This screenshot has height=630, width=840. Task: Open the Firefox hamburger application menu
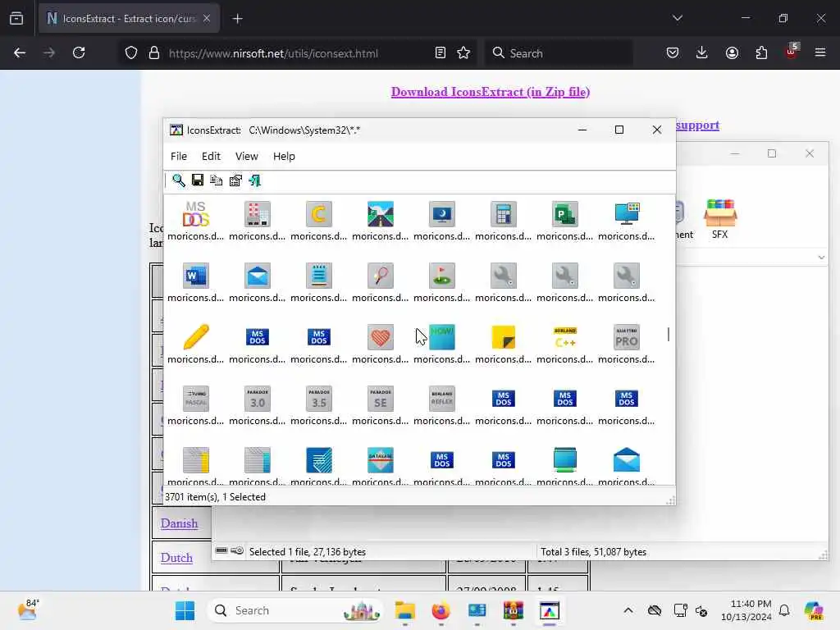[x=820, y=53]
